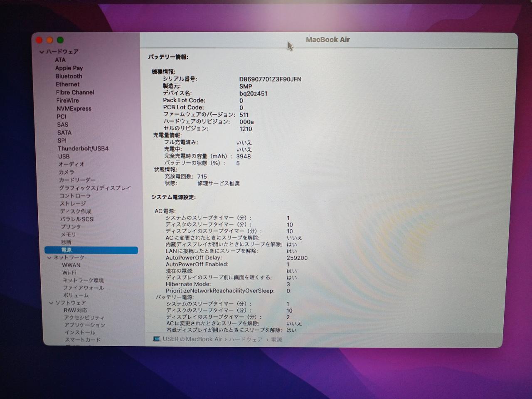This screenshot has width=532, height=399.
Task: Click cell revision value 1210
Action: tap(246, 129)
